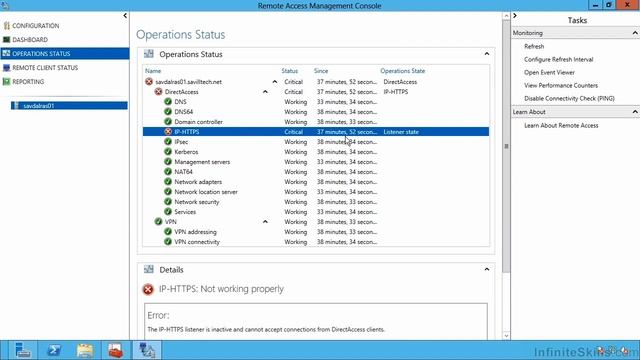Click green check beside Domain controller

[x=168, y=122]
